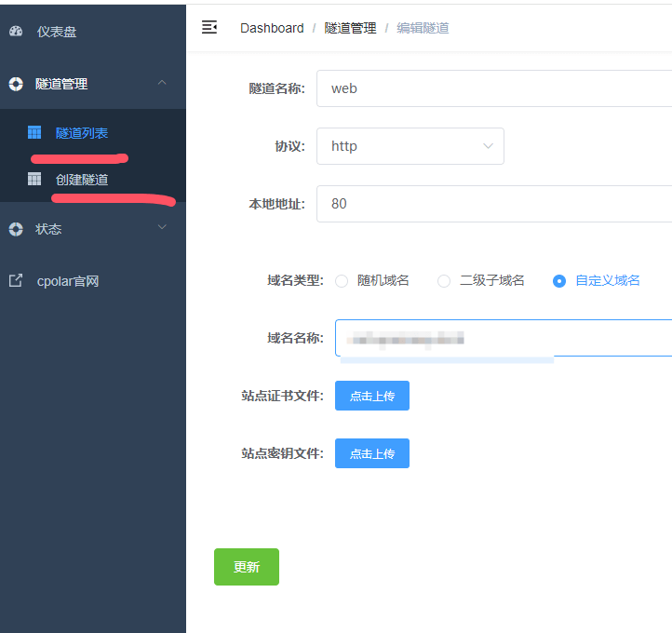Viewport: 672px width, 633px height.
Task: Open 隧道列表 menu item
Action: 82,133
